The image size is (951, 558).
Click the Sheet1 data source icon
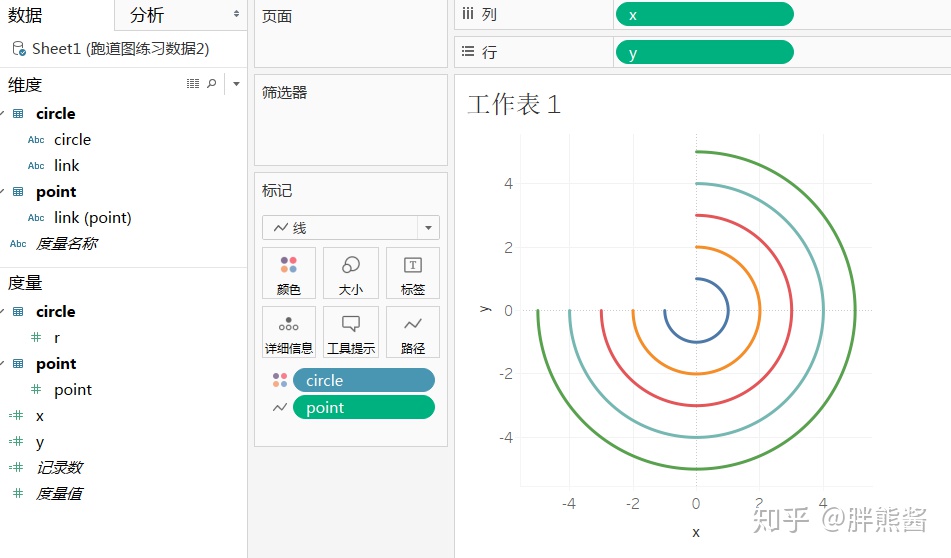pyautogui.click(x=19, y=48)
